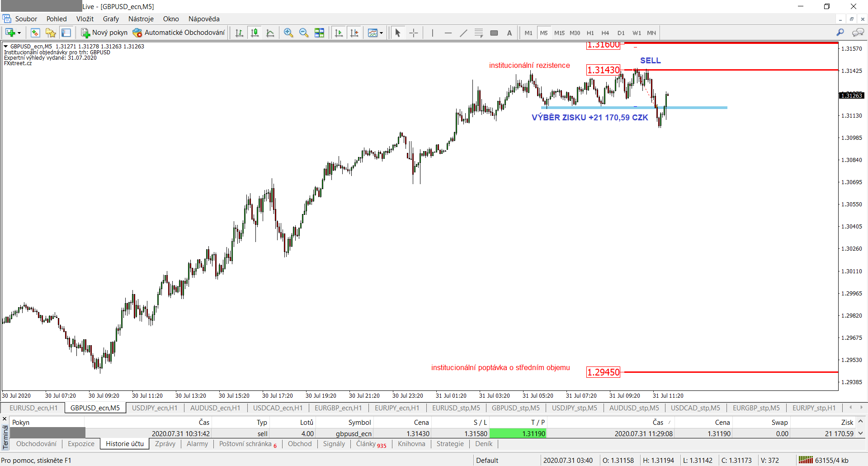Open the Market Watch window icon
Viewport: 868px width, 466px height.
click(x=35, y=33)
